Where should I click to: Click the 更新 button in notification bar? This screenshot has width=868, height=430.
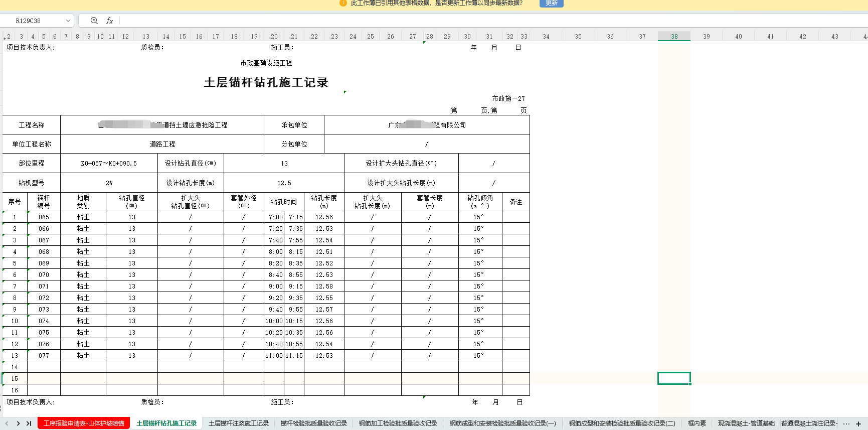(x=551, y=3)
